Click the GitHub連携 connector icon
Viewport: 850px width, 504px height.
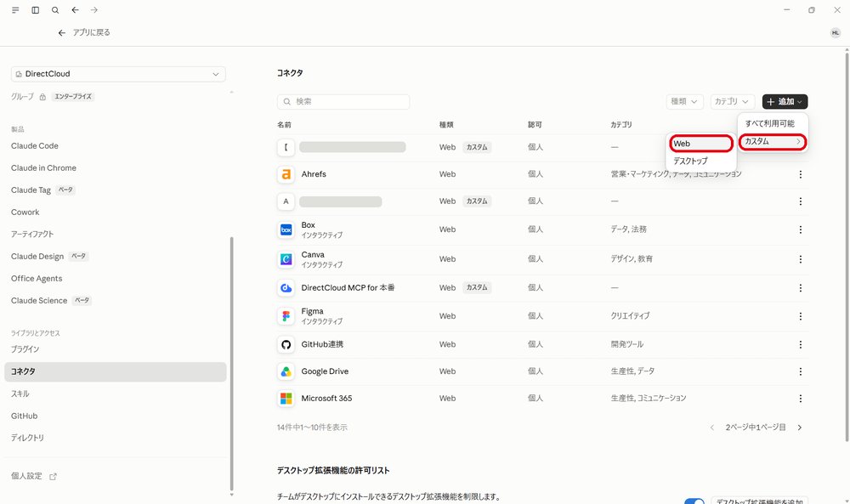pyautogui.click(x=286, y=344)
